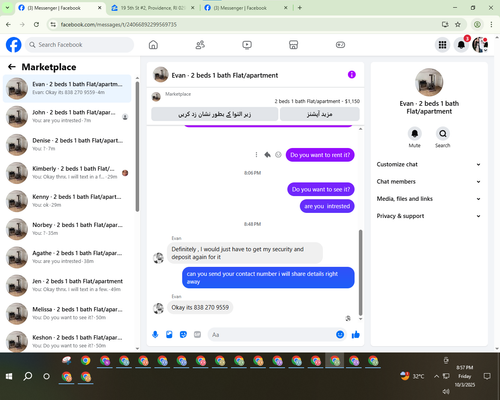Expand Media, files and links section
The image size is (500, 400).
(x=429, y=199)
